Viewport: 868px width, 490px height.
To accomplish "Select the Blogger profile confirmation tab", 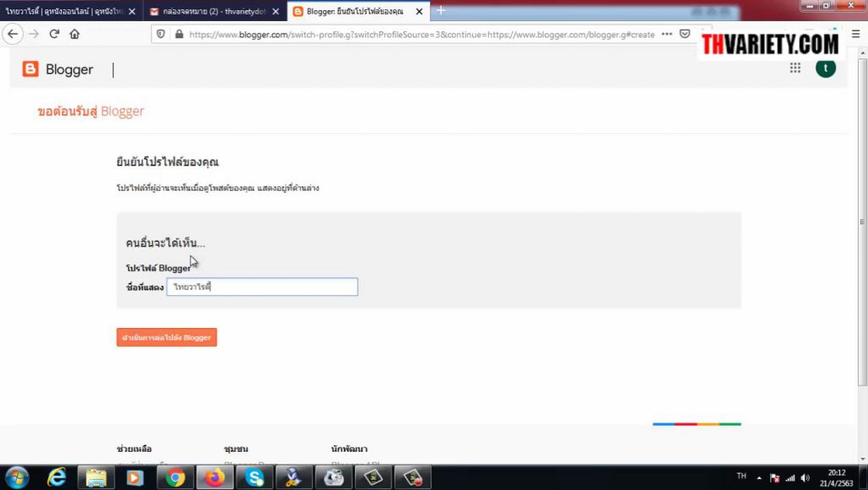I will [359, 11].
